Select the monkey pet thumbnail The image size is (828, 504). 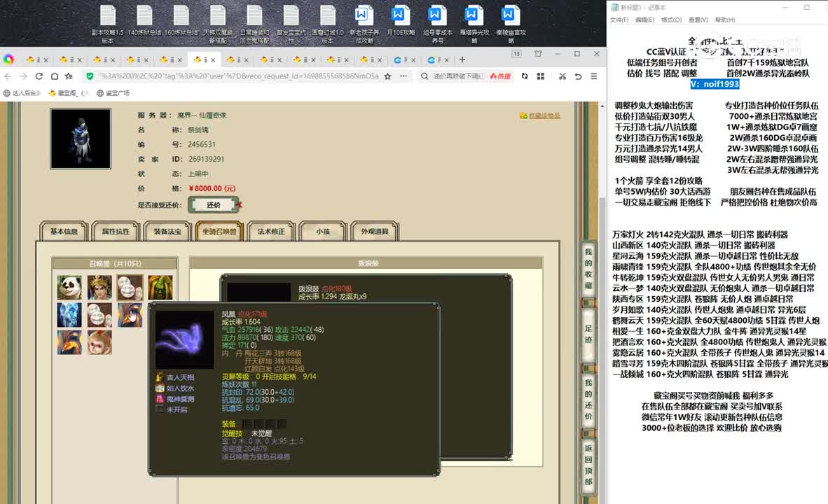tap(99, 342)
